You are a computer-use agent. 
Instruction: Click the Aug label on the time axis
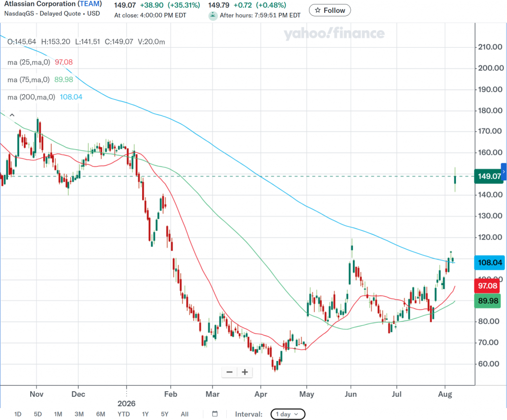445,394
